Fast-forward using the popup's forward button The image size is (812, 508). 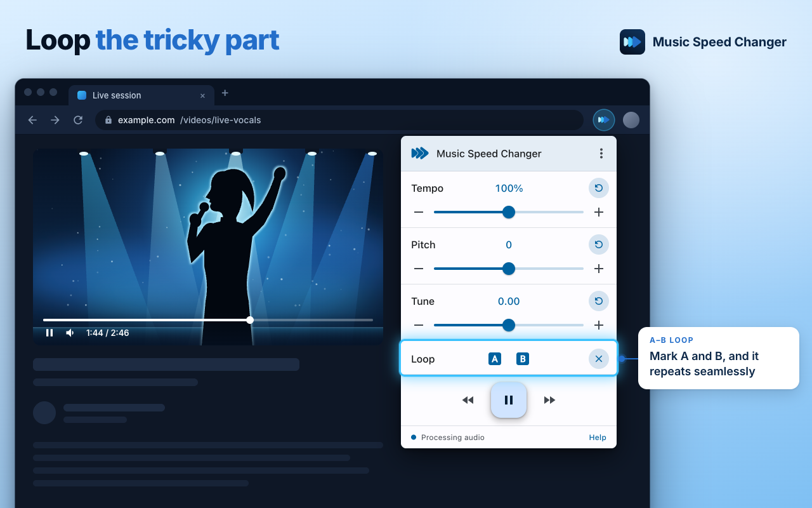549,400
